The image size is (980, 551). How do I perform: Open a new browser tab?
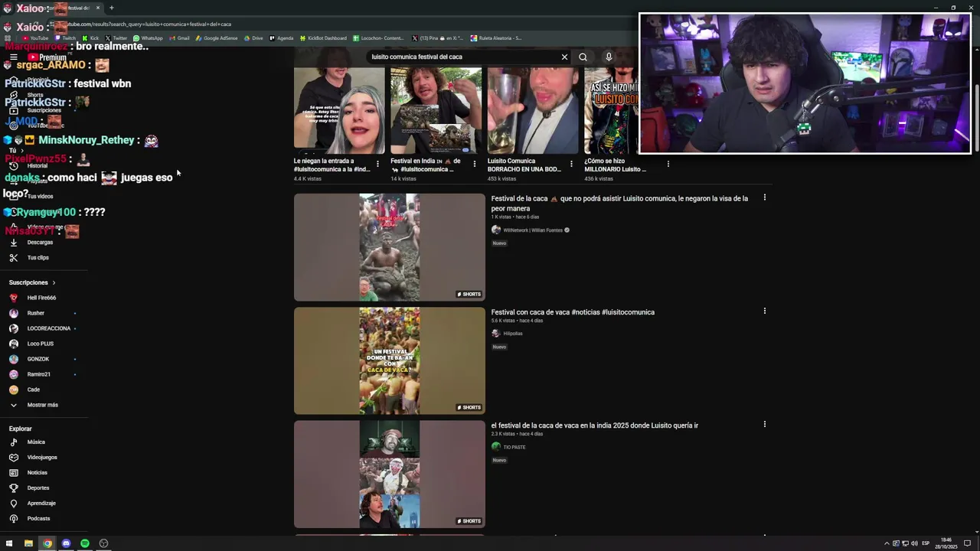point(112,8)
